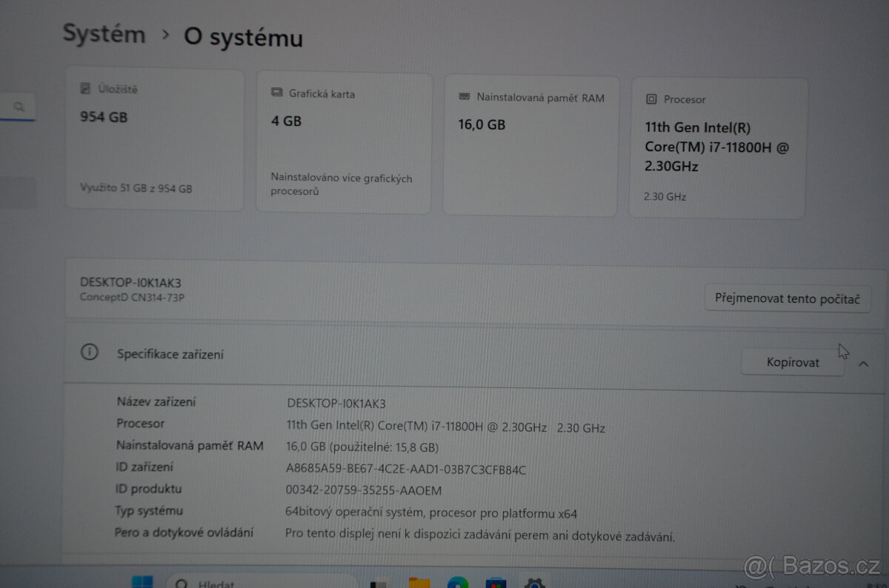Expand the Úložiště storage card

click(154, 141)
